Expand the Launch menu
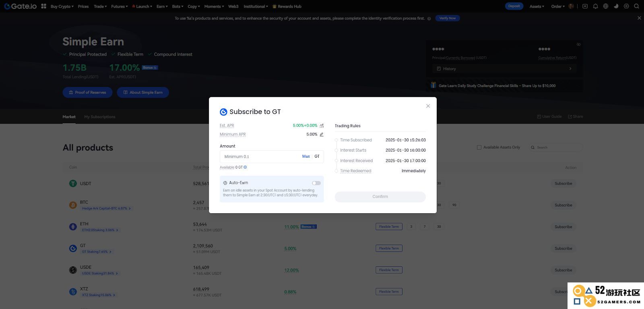This screenshot has height=309, width=644. [142, 6]
